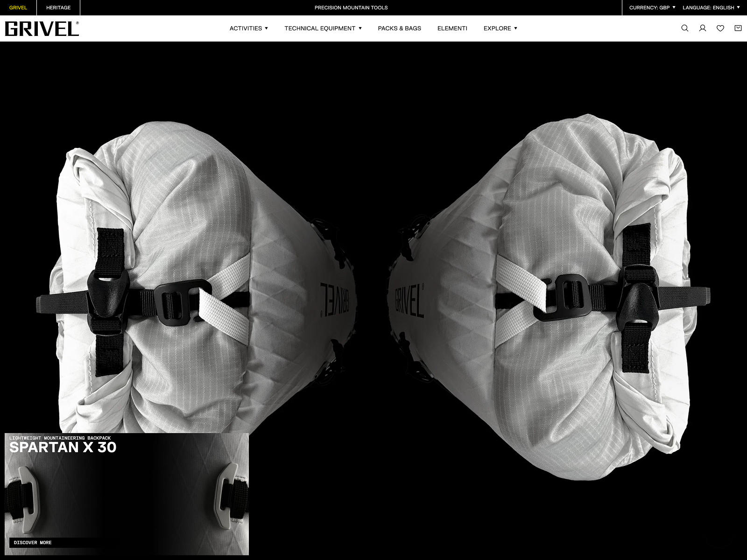Click the Precision Mountain Tools banner text
Viewport: 747px width, 560px height.
click(x=351, y=7)
